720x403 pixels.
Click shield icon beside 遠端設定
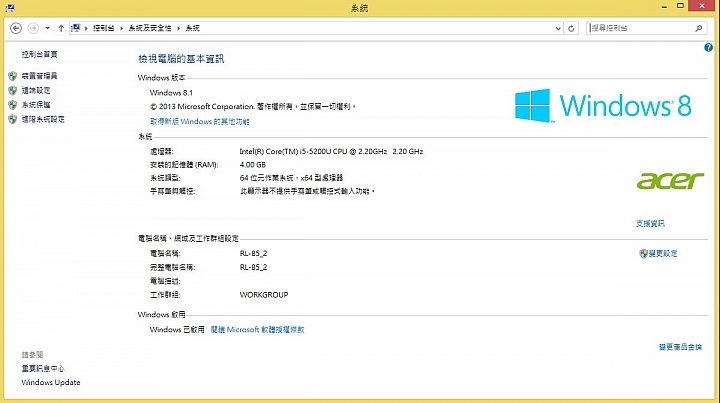pos(13,90)
